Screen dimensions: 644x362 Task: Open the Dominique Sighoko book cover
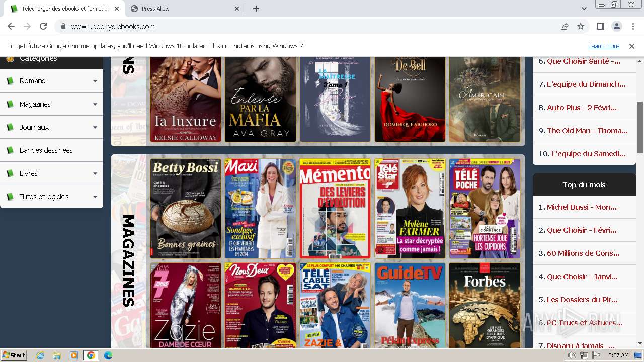click(410, 99)
